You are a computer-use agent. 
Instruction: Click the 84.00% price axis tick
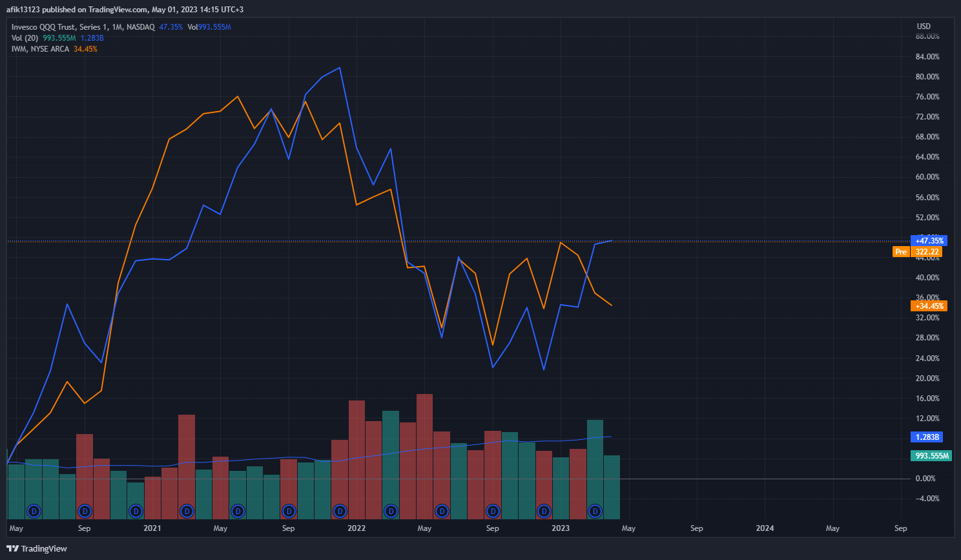(927, 57)
